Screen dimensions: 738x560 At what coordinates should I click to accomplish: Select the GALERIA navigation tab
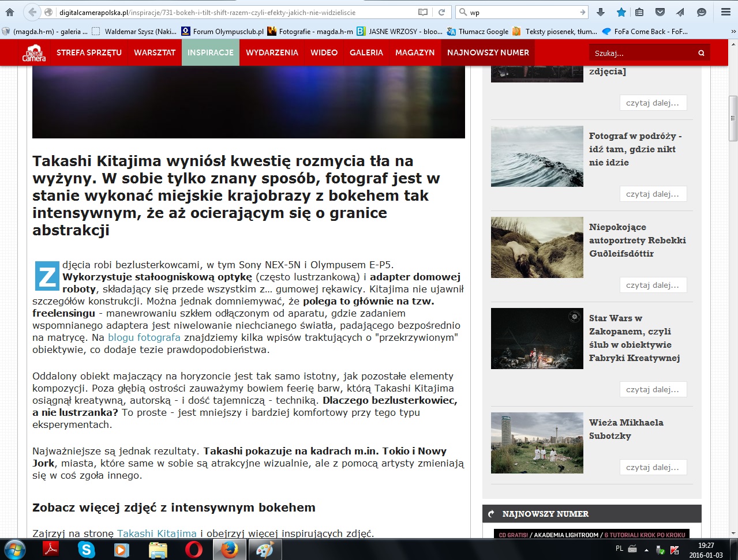click(x=366, y=52)
